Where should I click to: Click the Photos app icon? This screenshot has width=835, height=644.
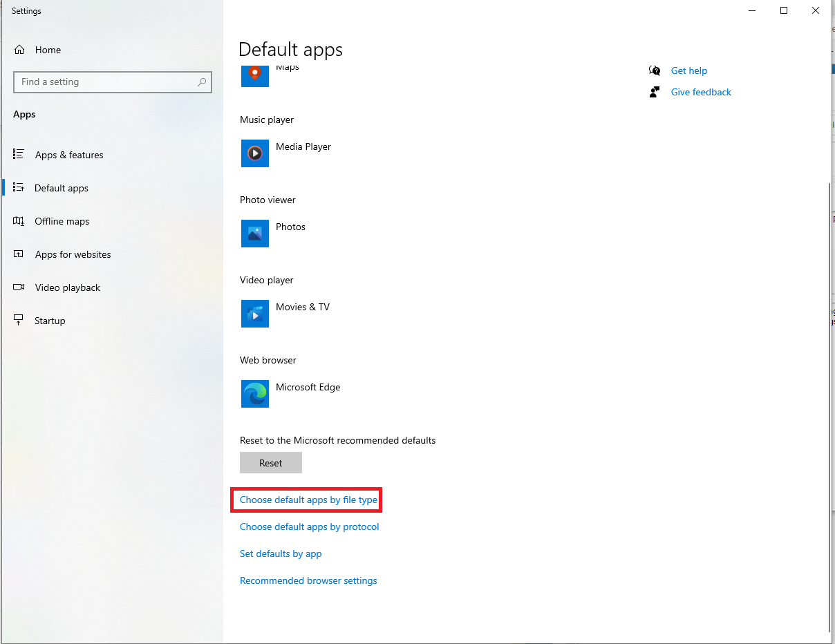[255, 234]
